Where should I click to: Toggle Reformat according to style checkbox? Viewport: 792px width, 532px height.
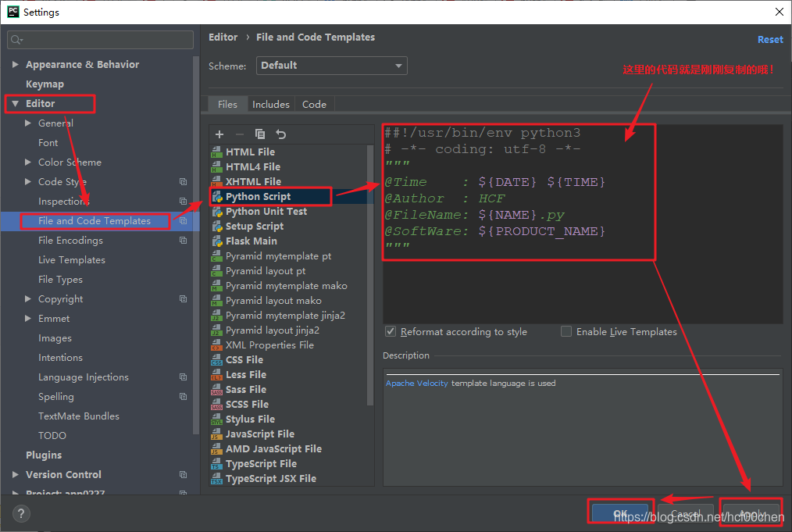(x=390, y=331)
